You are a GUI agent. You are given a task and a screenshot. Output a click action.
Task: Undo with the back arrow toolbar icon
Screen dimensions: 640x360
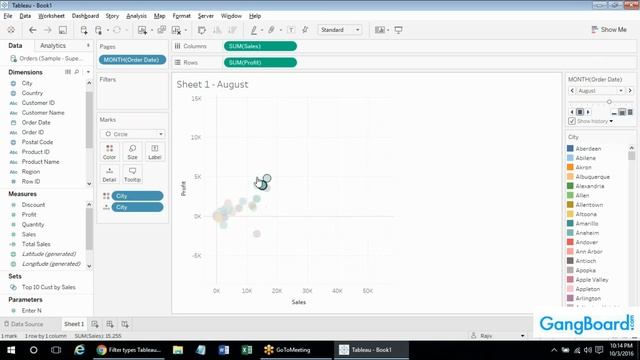point(33,30)
